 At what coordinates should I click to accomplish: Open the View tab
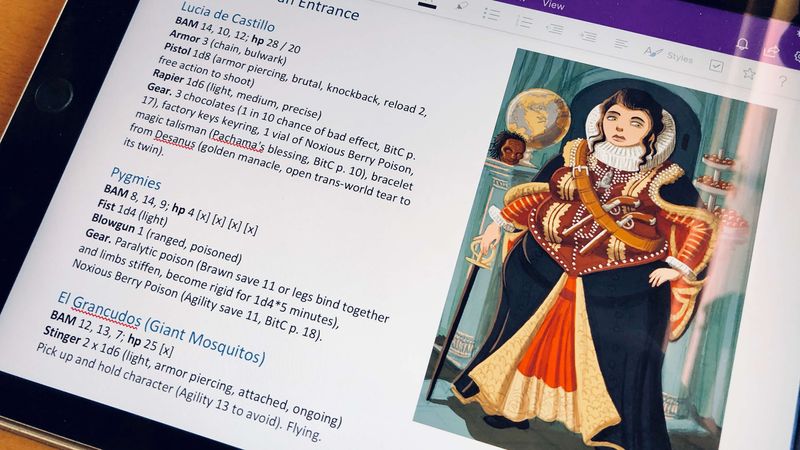(554, 5)
